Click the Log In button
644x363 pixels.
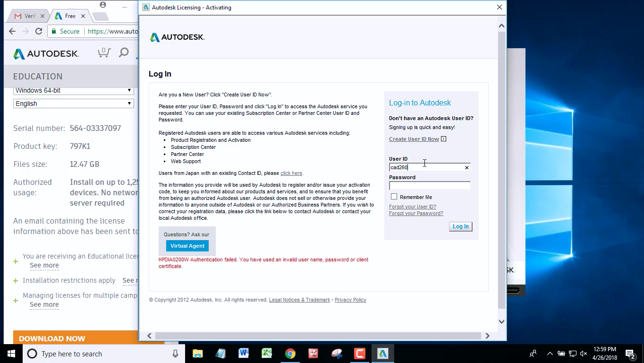tap(460, 226)
